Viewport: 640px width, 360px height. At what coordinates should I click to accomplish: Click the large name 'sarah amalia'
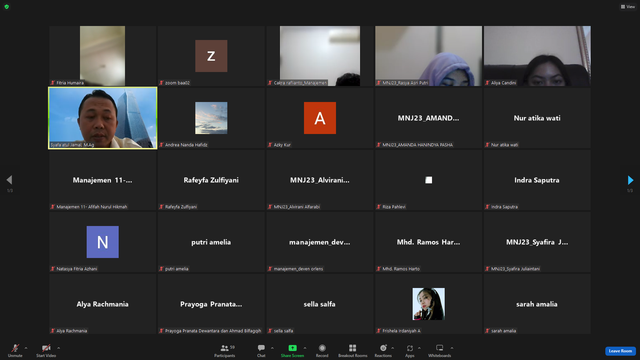pyautogui.click(x=537, y=304)
